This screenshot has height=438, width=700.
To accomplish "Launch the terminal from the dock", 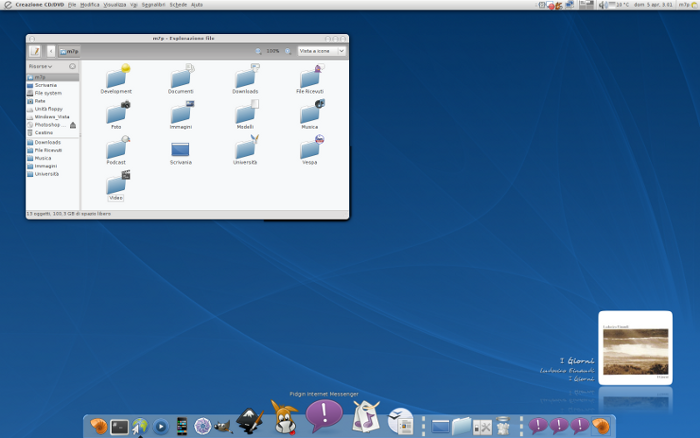I will point(120,427).
